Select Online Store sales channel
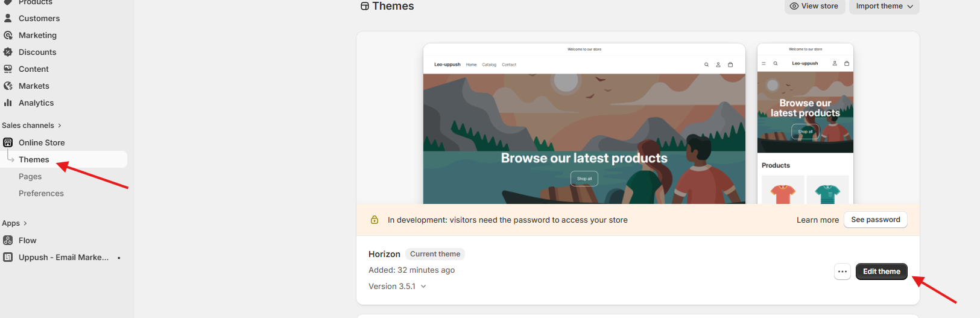Viewport: 980px width, 318px height. (42, 142)
